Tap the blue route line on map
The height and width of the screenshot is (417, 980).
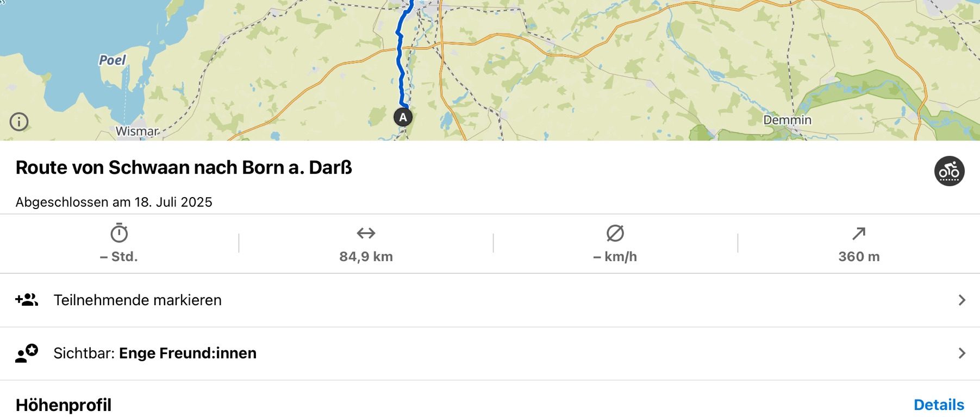[401, 60]
